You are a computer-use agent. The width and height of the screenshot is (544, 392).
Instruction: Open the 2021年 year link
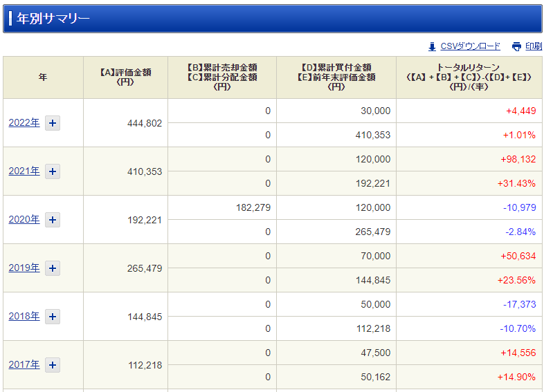[24, 171]
